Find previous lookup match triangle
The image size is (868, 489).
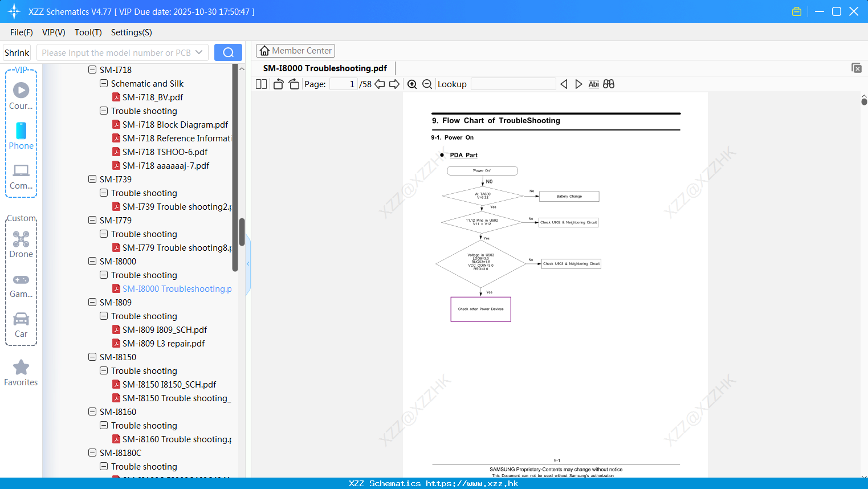[x=564, y=84]
